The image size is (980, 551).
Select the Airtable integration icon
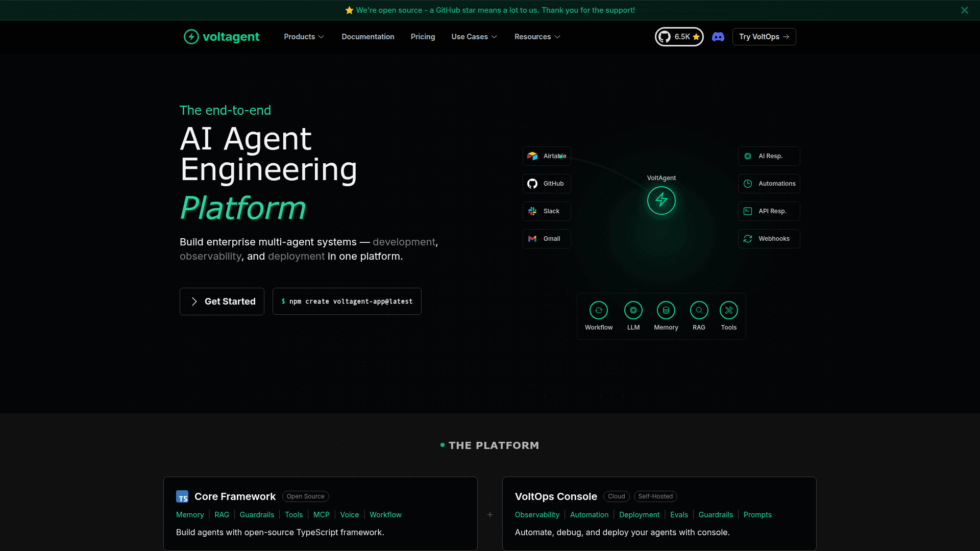tap(532, 156)
